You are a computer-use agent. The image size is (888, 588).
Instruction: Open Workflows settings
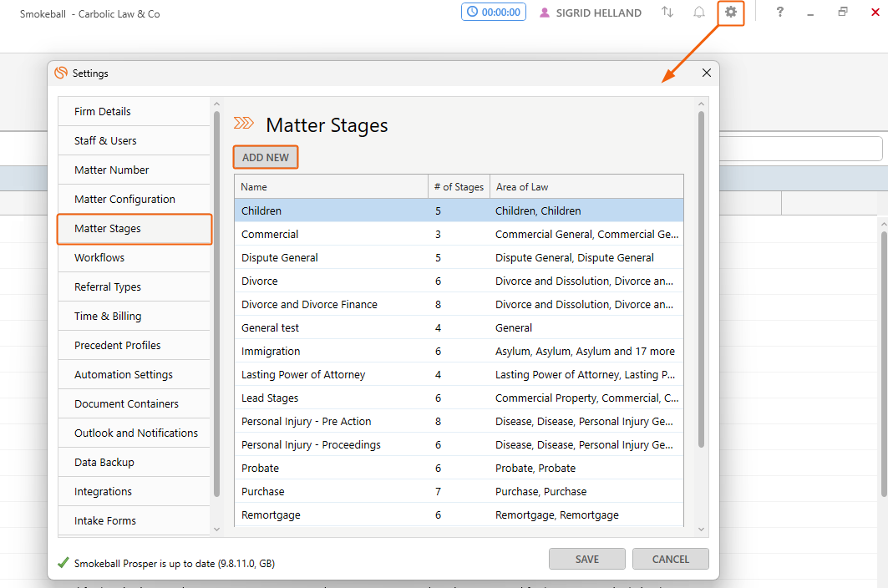[x=134, y=258]
